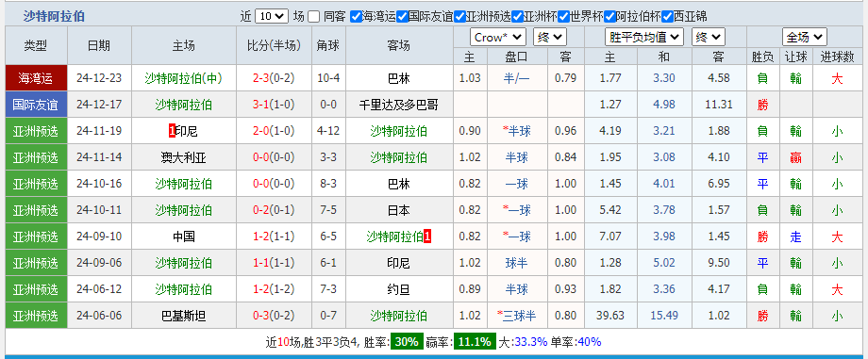Image resolution: width=868 pixels, height=359 pixels.
Task: Click the 4-12 corner count
Action: pos(328,131)
